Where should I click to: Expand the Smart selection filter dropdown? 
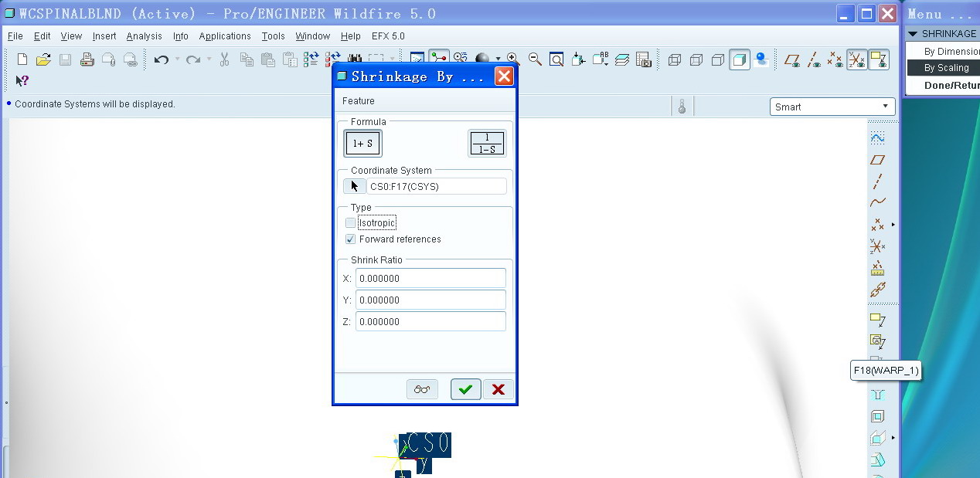tap(885, 107)
